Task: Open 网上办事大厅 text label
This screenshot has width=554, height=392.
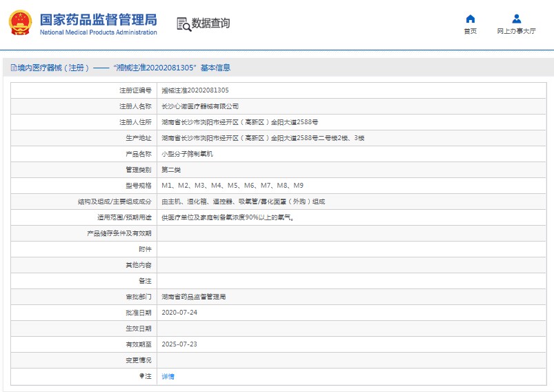Action: click(516, 32)
